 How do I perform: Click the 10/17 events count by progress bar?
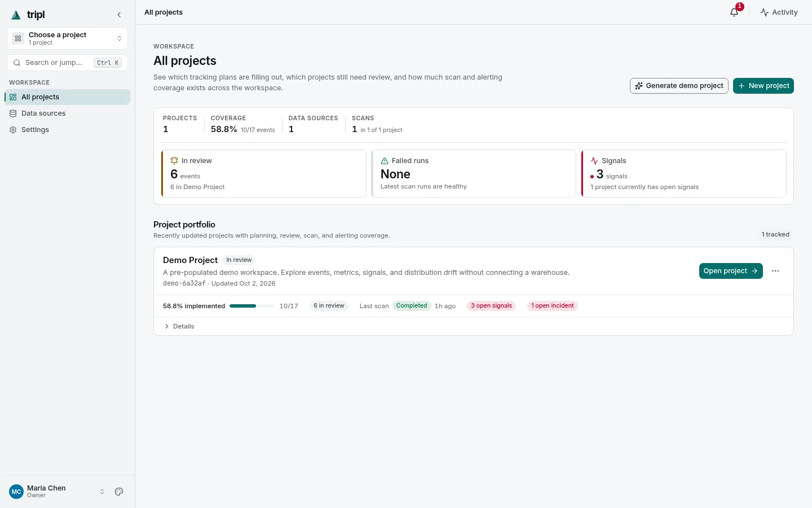[289, 306]
